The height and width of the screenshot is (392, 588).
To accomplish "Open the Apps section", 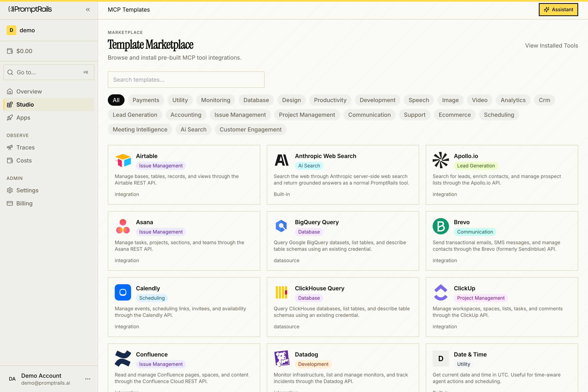I will click(49, 118).
